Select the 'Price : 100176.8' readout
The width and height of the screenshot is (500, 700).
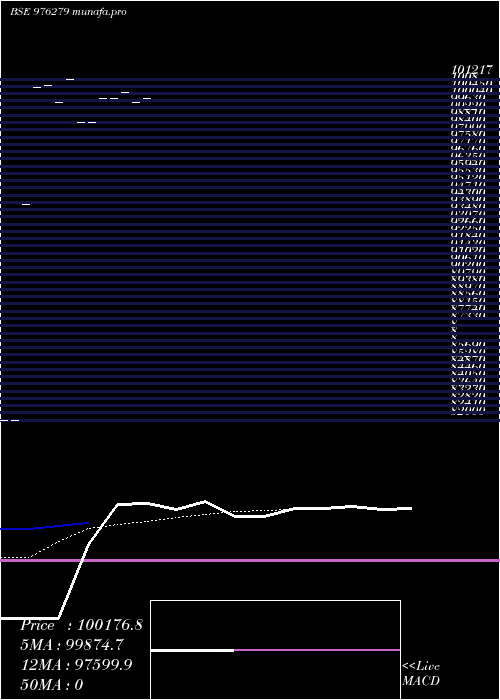tap(82, 625)
